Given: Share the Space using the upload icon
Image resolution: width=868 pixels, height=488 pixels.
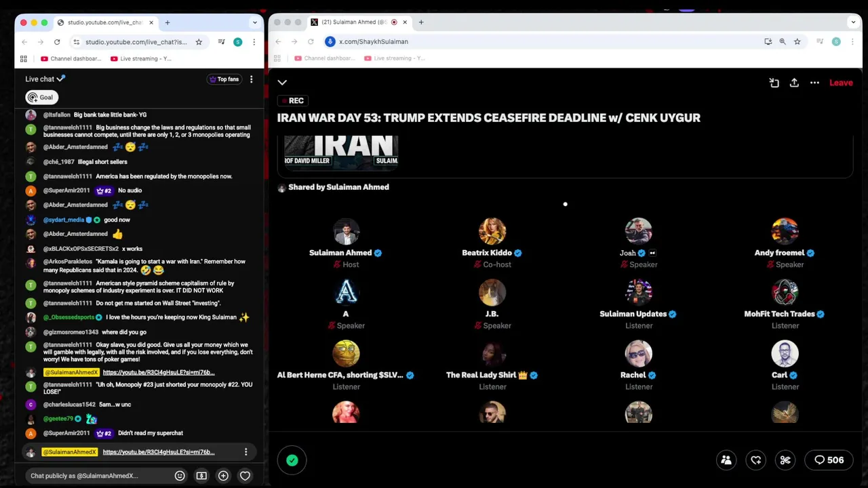Looking at the screenshot, I should point(794,83).
